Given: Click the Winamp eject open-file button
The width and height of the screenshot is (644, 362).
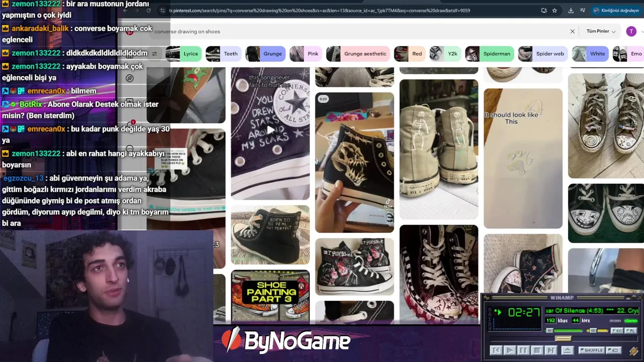Looking at the screenshot, I should coord(567,350).
